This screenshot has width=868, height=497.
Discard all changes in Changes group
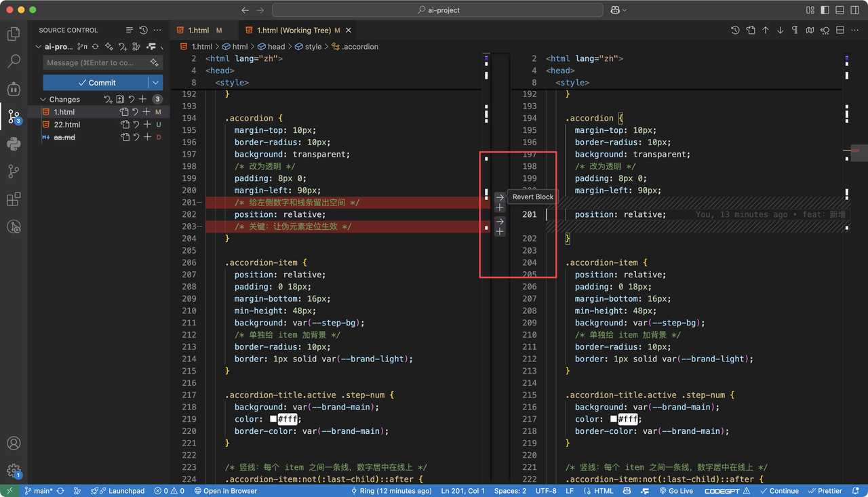point(132,99)
